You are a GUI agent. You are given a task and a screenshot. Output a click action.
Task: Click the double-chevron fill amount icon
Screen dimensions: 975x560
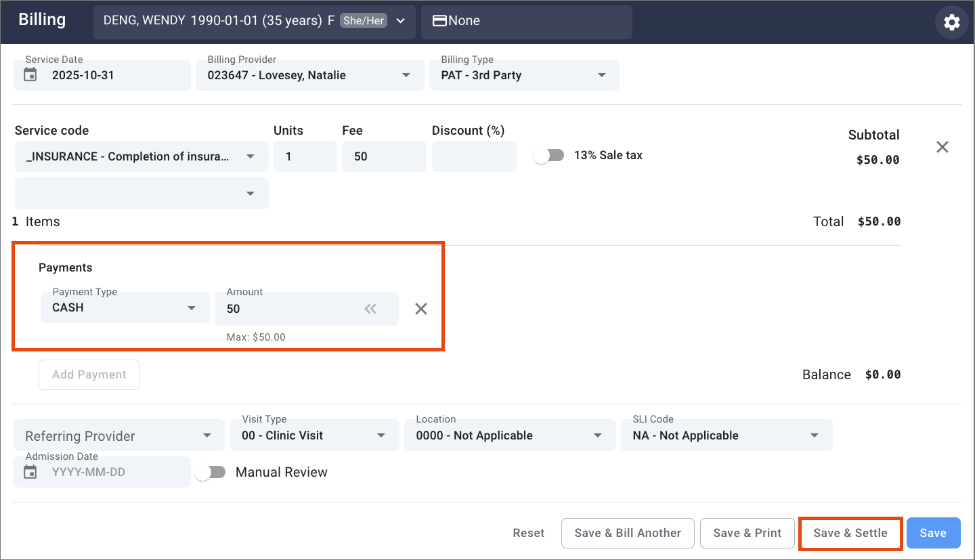370,309
